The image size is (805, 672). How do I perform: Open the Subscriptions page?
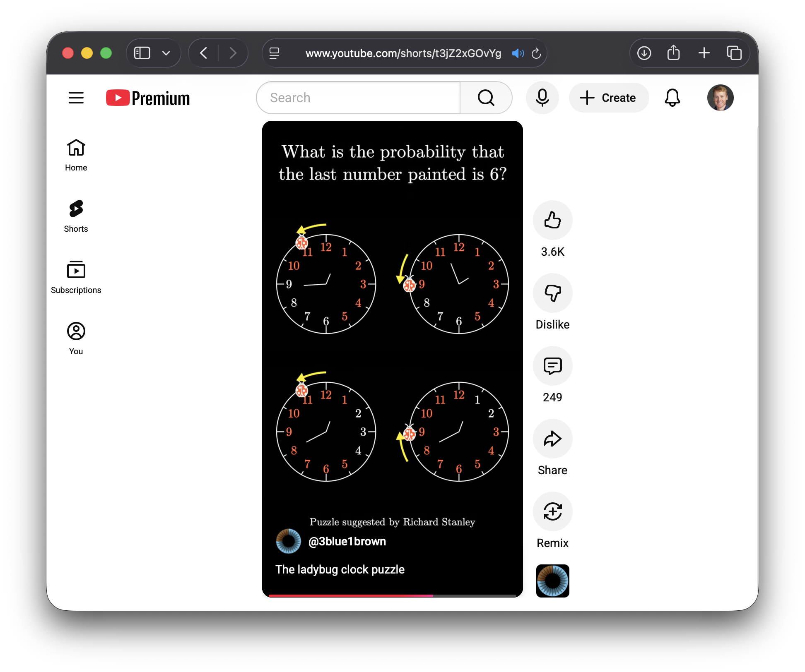(x=76, y=276)
